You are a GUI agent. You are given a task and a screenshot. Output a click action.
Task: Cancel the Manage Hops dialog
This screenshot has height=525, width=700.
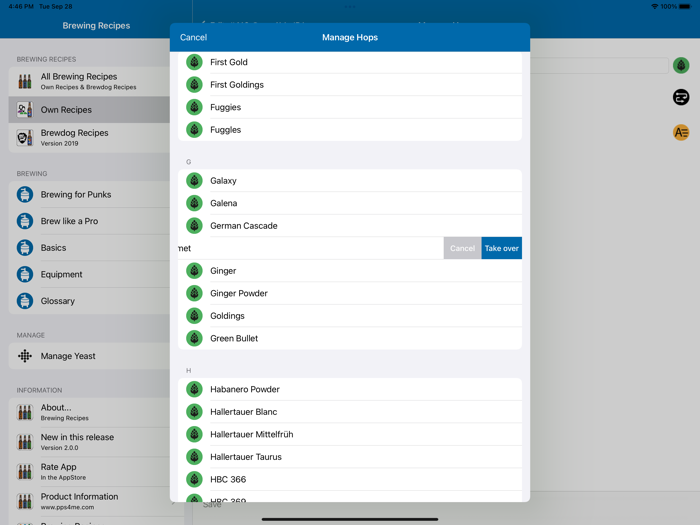193,38
